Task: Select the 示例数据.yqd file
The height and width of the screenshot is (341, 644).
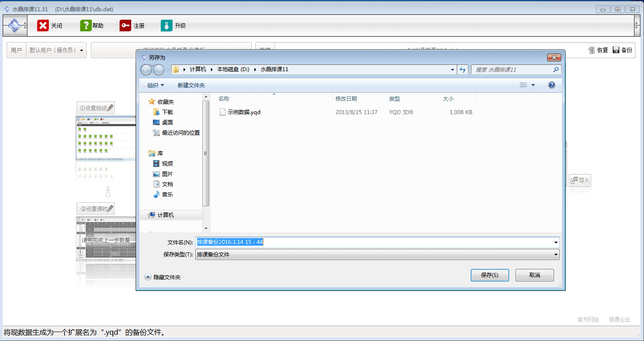Action: 244,112
